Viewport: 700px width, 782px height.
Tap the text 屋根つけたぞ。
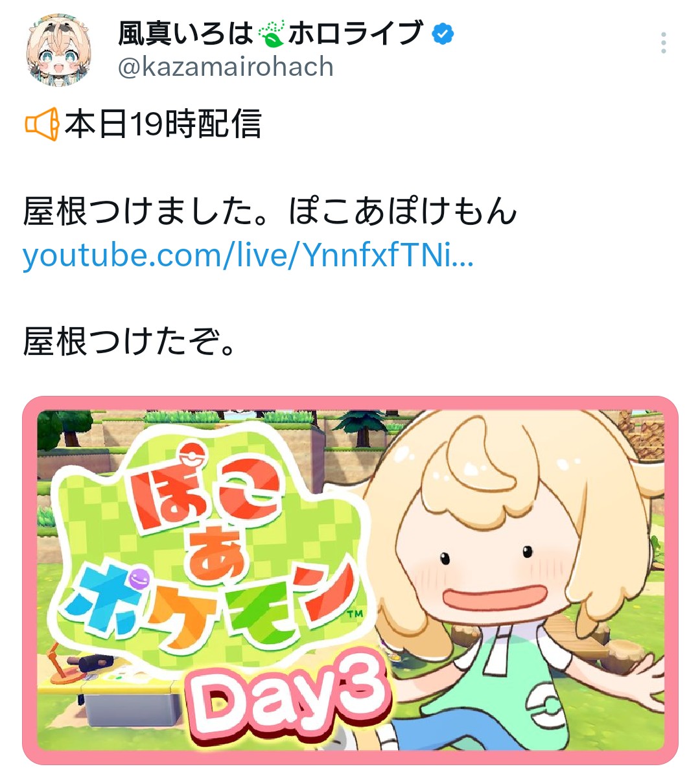(x=130, y=341)
